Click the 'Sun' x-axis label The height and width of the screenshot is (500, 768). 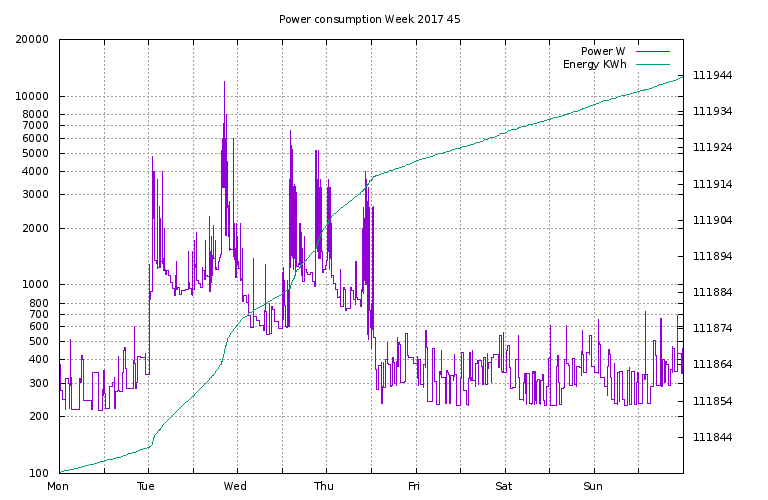point(593,486)
